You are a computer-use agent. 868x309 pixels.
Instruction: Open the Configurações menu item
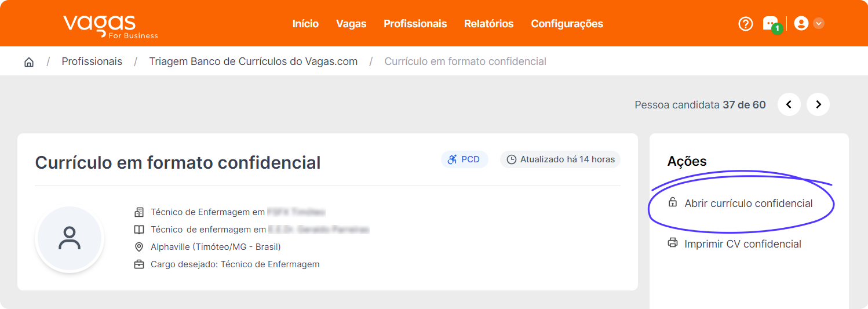(x=567, y=24)
